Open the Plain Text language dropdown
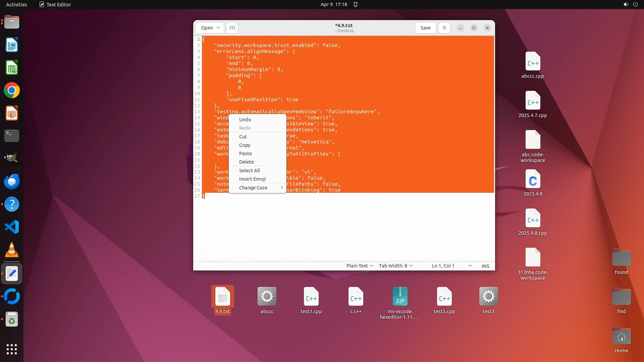 [x=360, y=266]
